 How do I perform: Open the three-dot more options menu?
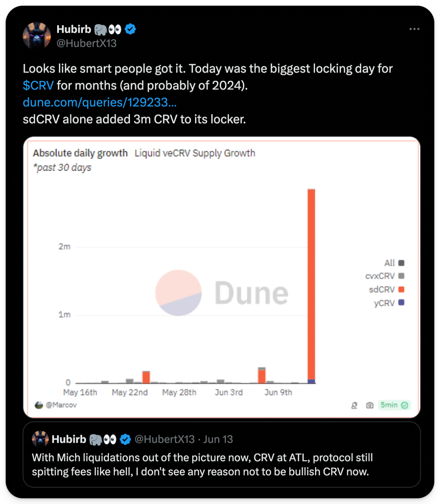tap(414, 29)
